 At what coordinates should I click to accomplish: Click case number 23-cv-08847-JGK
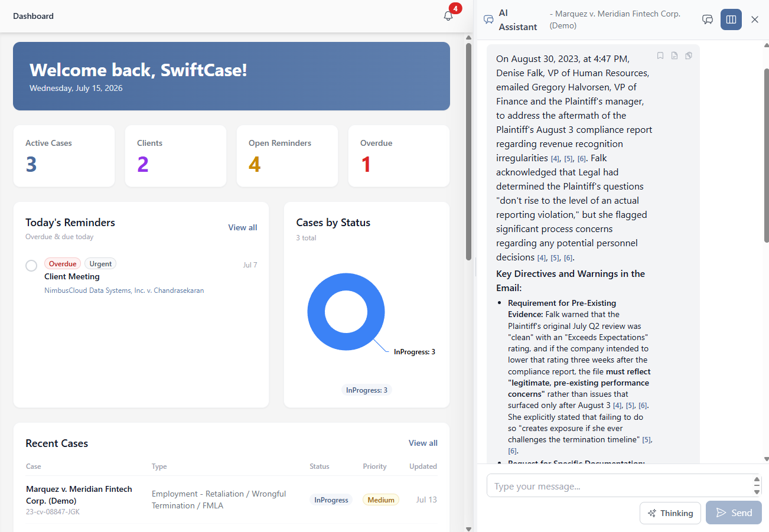(53, 512)
